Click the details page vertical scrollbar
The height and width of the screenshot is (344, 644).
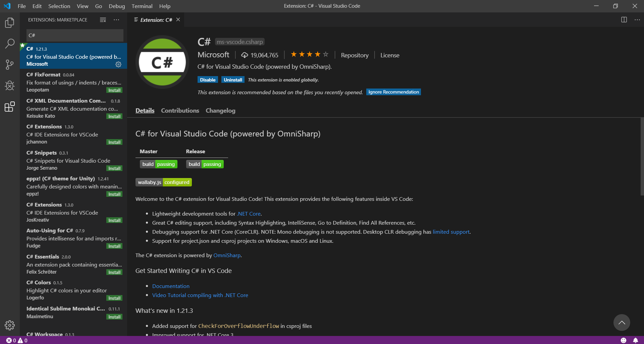pyautogui.click(x=642, y=156)
